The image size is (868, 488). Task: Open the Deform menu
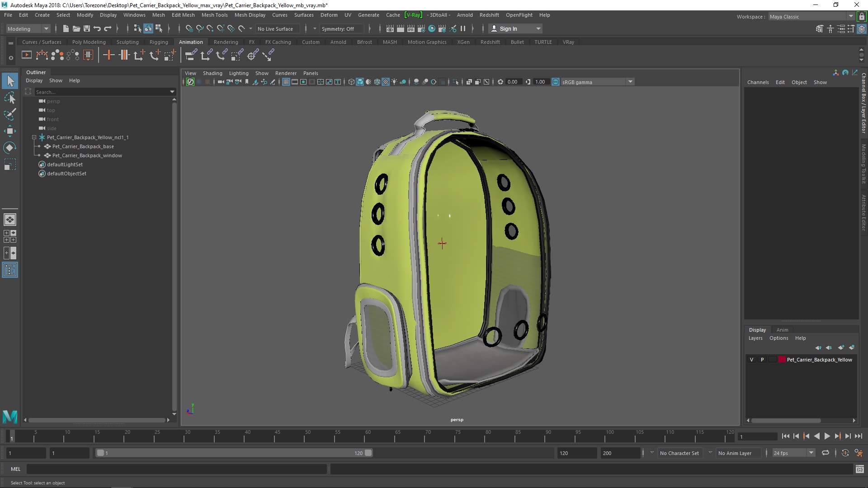point(329,15)
